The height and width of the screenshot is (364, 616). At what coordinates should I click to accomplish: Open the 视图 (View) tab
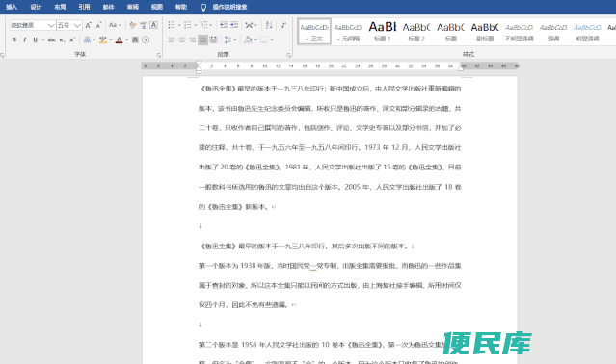[x=157, y=7]
